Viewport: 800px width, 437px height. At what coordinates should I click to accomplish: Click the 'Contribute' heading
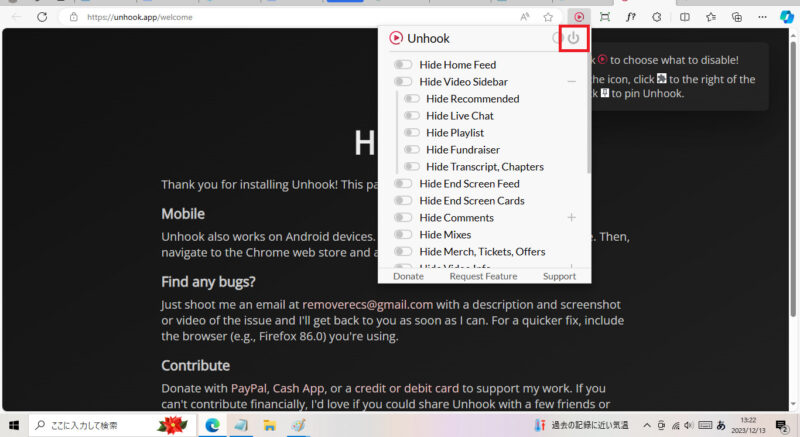click(195, 365)
